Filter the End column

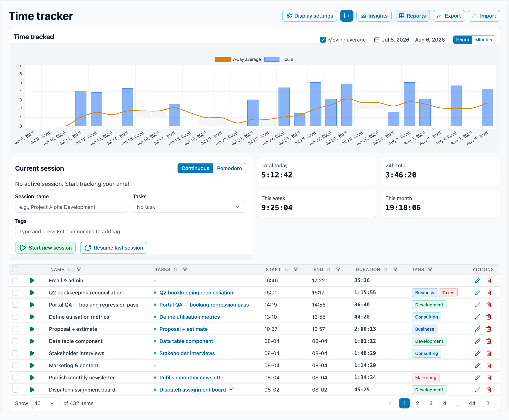click(x=338, y=269)
